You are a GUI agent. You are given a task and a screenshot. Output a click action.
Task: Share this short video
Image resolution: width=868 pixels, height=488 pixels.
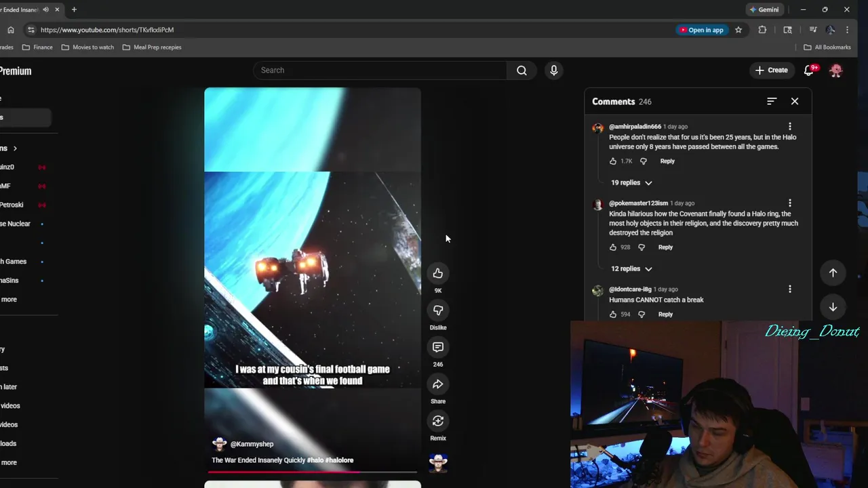[438, 384]
